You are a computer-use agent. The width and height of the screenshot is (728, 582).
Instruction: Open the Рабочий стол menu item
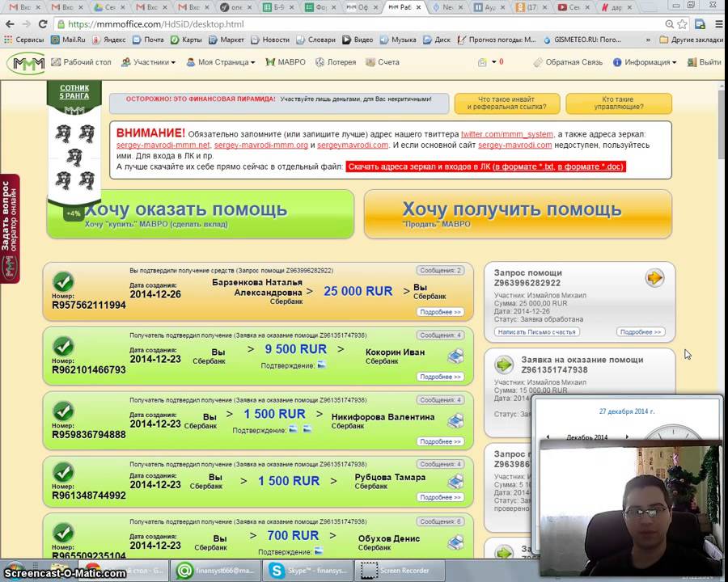[x=81, y=62]
